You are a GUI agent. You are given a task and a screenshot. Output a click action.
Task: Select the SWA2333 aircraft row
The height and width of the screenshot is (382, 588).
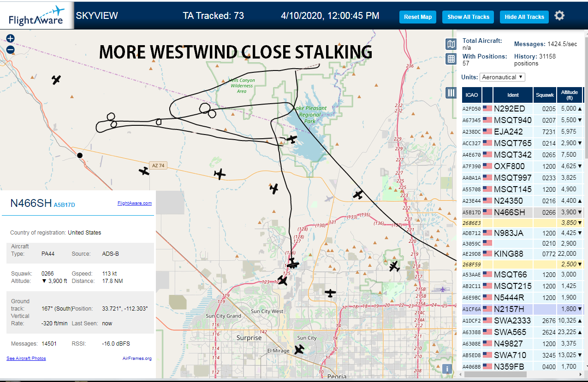click(523, 321)
